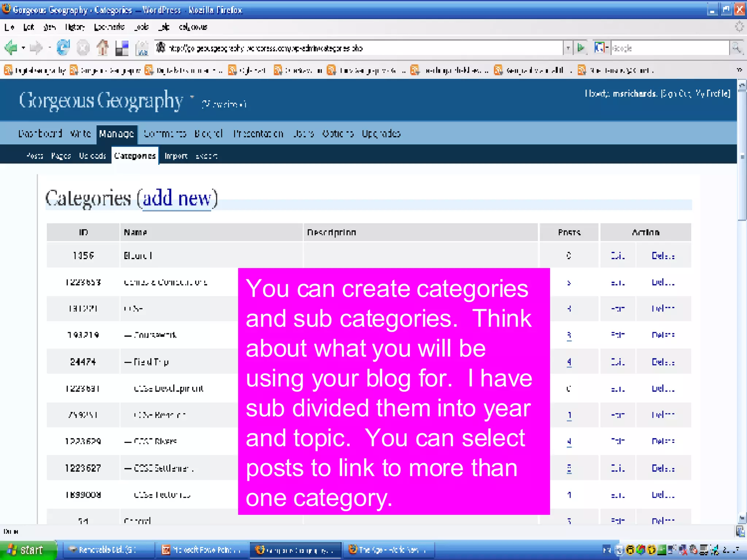
Task: Switch to the Import subtab
Action: [176, 156]
